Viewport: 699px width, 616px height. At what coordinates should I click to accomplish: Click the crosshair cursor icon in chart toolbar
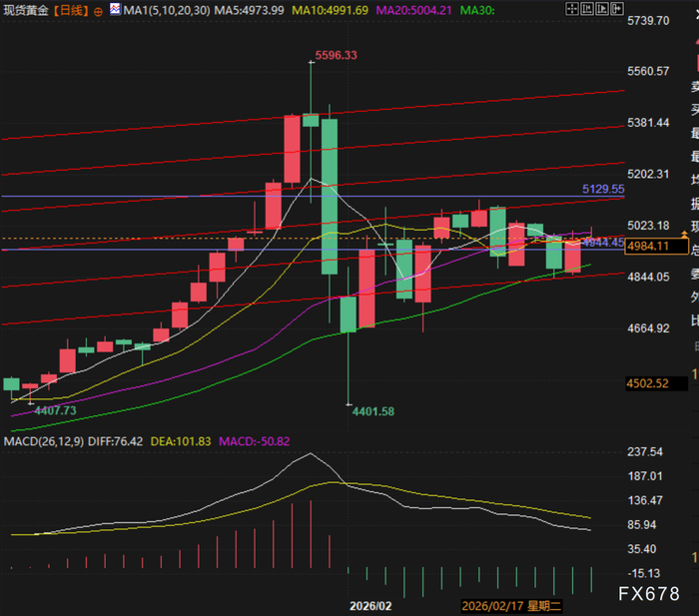point(572,8)
